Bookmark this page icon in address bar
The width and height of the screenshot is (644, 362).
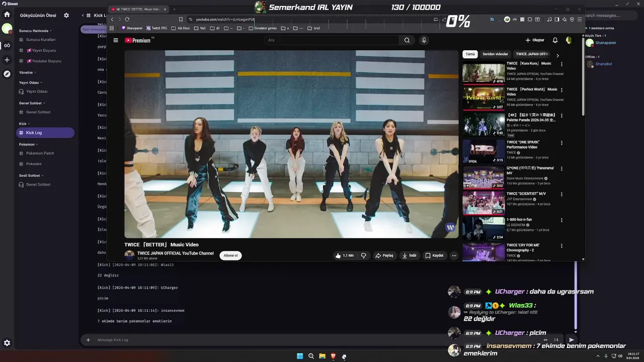pyautogui.click(x=181, y=20)
